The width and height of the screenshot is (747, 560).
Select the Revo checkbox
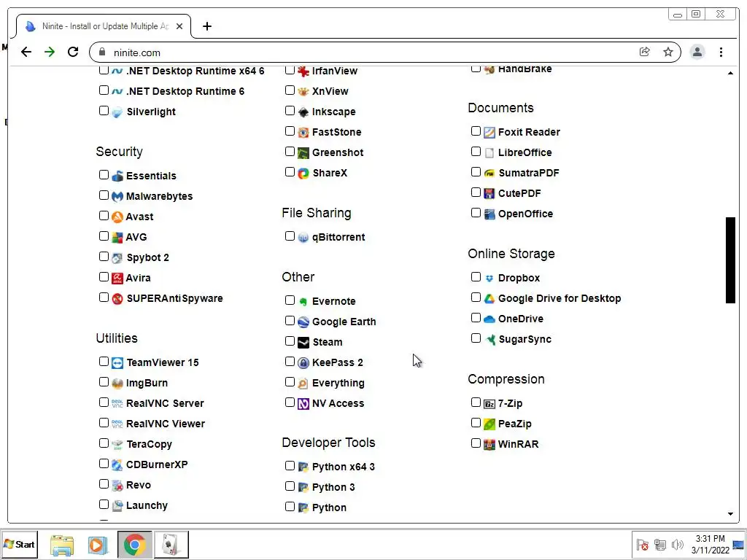point(104,484)
